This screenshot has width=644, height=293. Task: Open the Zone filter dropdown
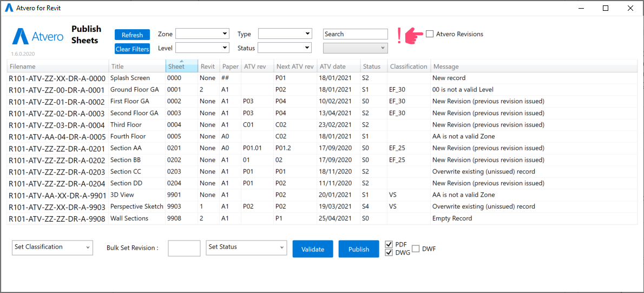202,34
